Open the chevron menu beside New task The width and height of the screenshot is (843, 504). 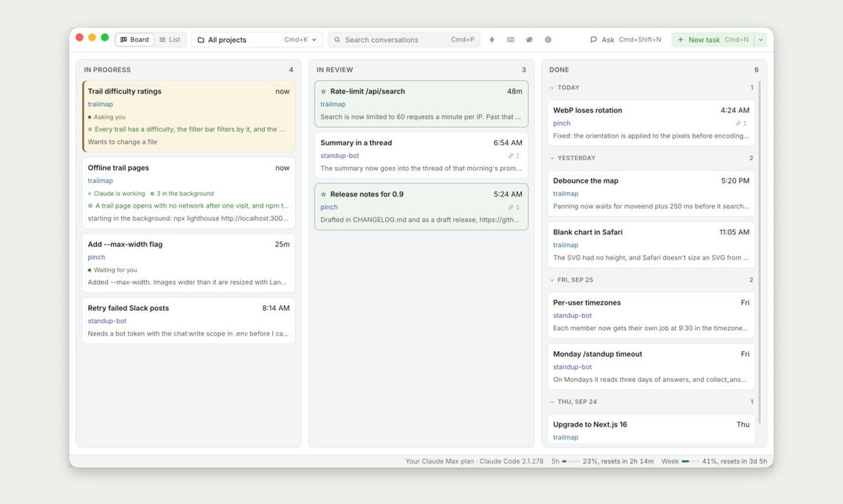[761, 40]
